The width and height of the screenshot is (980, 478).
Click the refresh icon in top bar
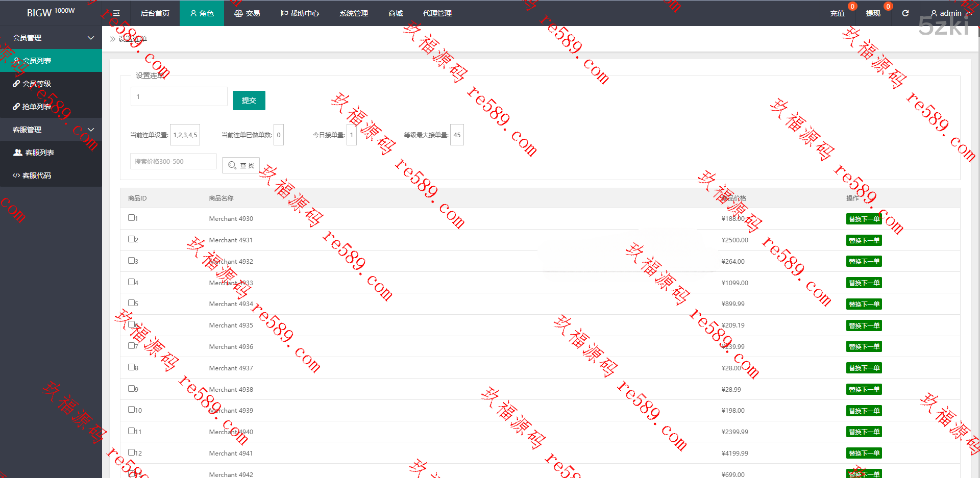tap(905, 13)
